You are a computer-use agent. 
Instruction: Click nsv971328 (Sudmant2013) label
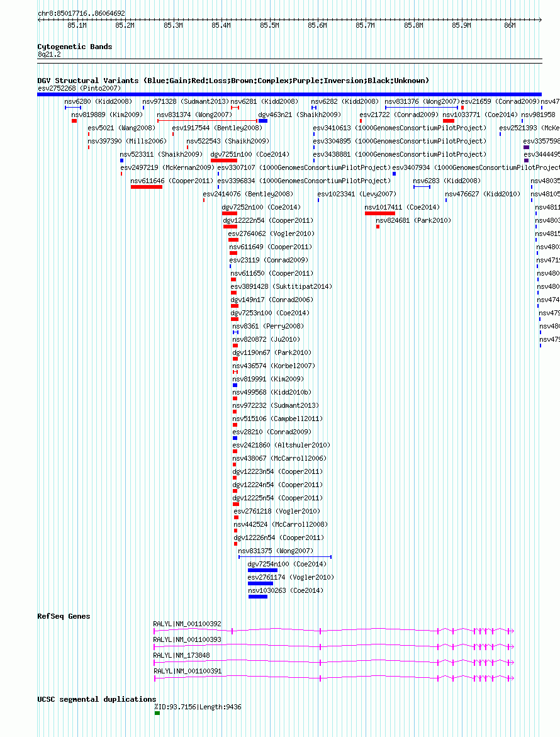point(186,101)
